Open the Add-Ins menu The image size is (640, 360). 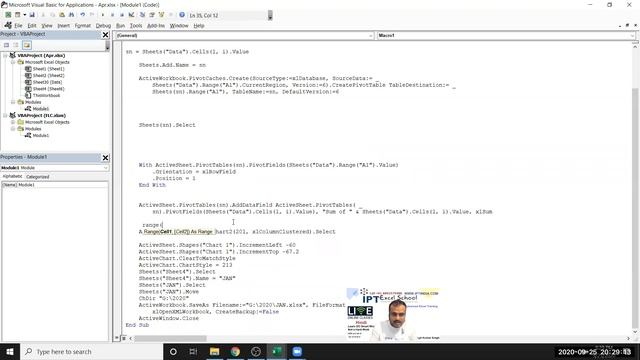156,25
